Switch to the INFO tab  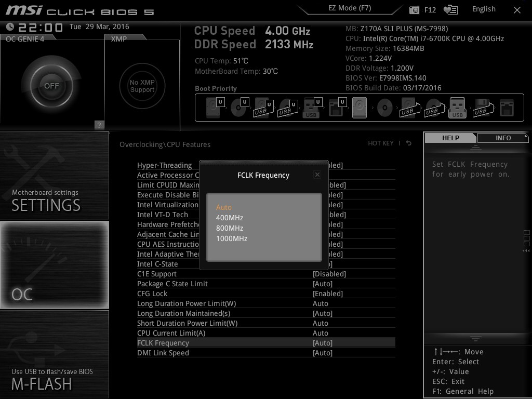503,138
